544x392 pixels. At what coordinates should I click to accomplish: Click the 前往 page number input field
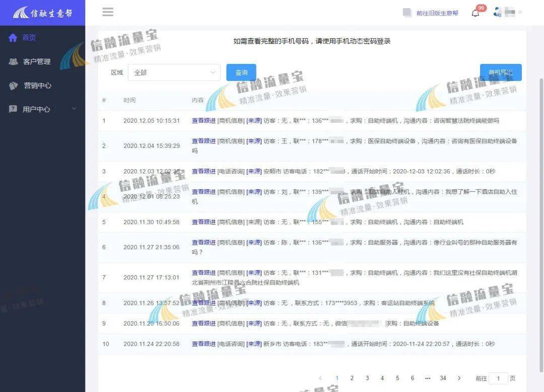pyautogui.click(x=498, y=378)
